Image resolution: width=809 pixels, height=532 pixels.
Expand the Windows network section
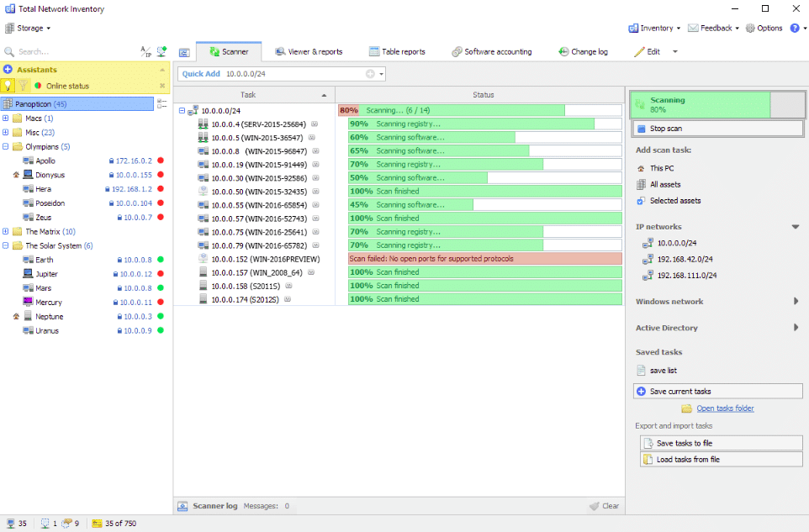(796, 301)
